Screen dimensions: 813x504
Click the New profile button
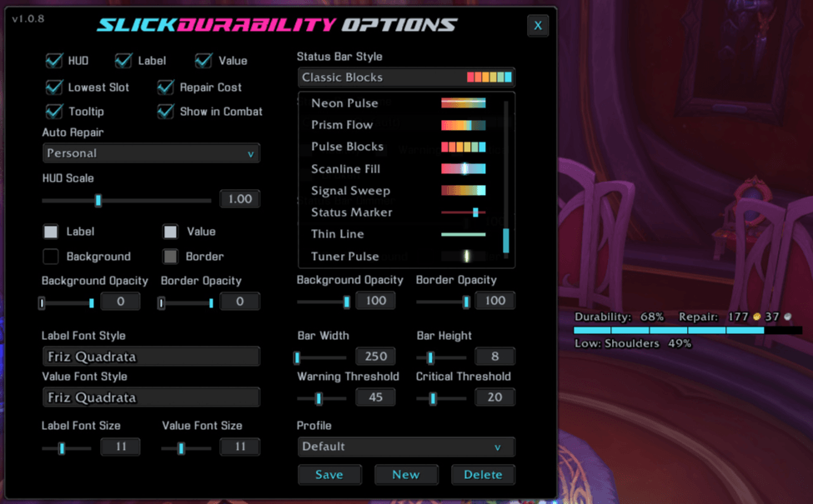(407, 475)
